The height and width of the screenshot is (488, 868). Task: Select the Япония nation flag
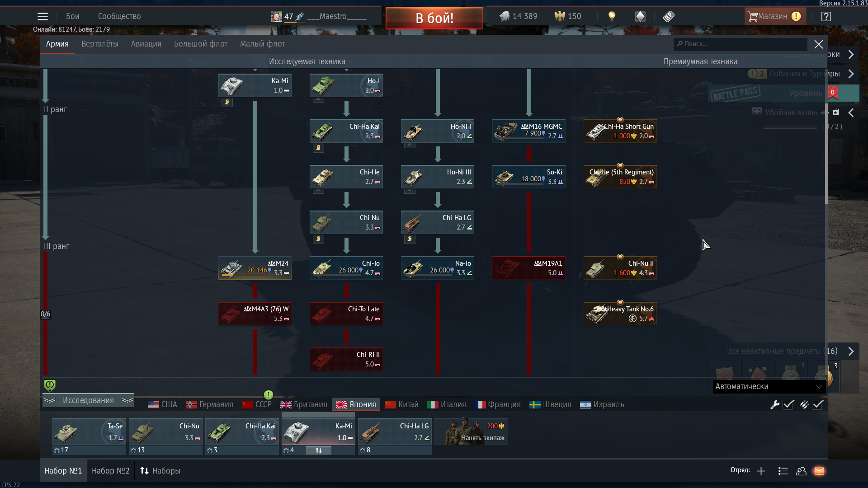(x=356, y=404)
